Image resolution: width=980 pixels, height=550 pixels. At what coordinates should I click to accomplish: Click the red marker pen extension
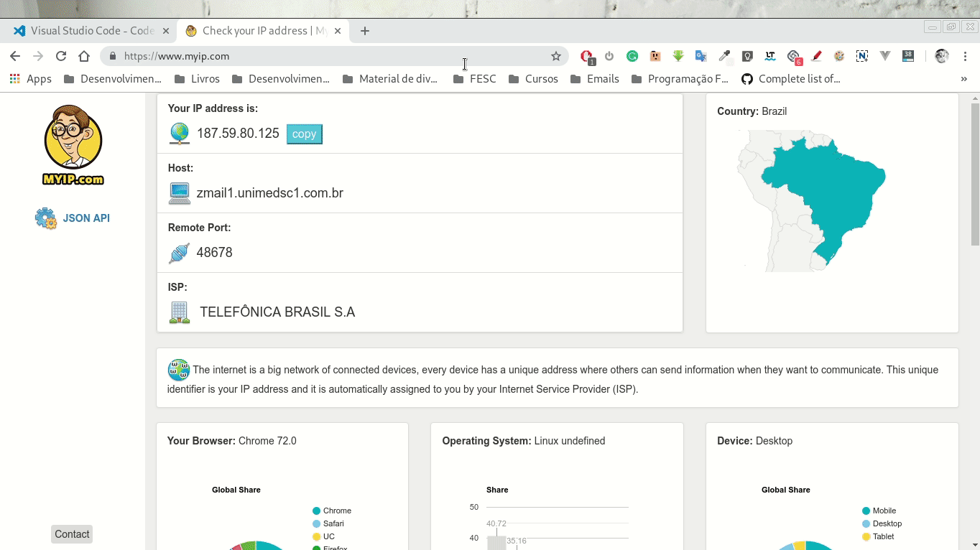816,56
